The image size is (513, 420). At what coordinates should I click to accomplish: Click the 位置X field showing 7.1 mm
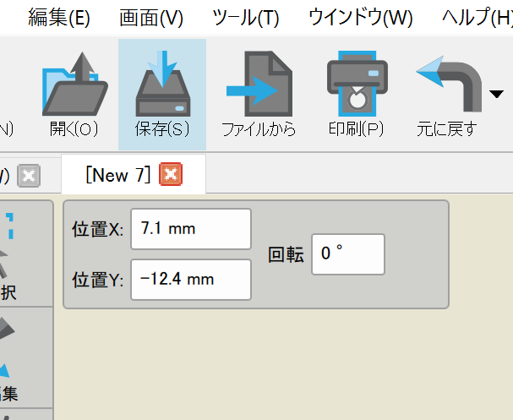point(191,229)
